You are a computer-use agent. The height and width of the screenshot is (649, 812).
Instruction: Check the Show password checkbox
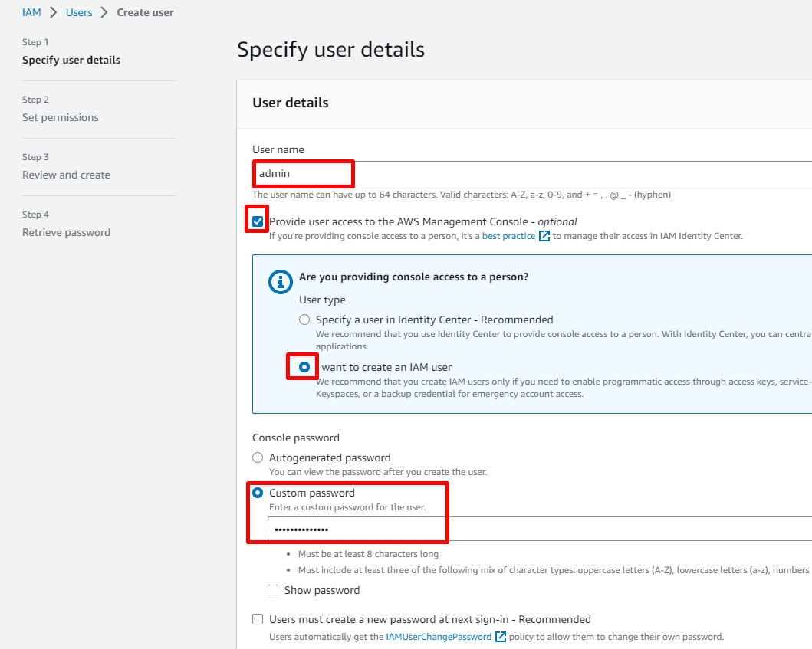point(273,590)
